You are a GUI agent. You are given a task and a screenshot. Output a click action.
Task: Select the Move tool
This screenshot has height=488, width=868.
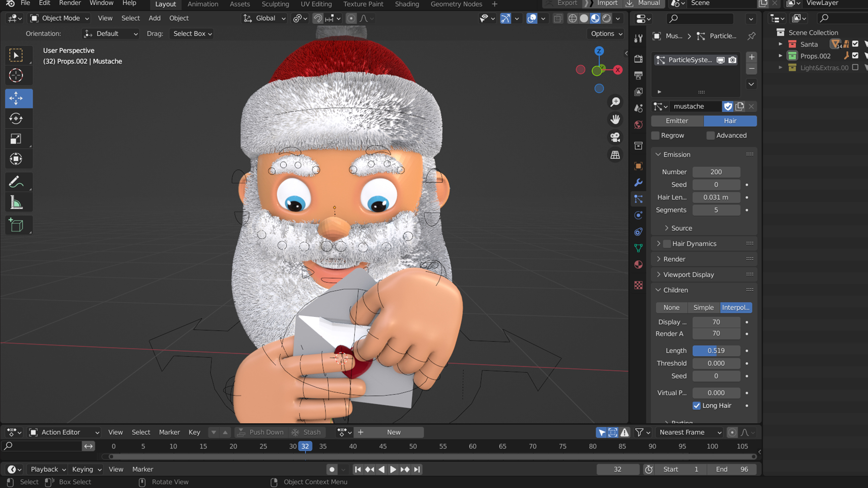click(x=16, y=98)
